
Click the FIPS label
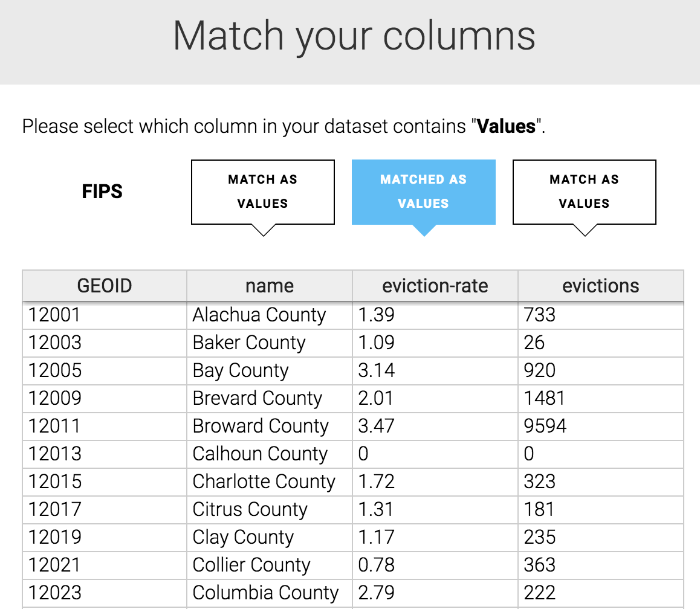(x=102, y=192)
